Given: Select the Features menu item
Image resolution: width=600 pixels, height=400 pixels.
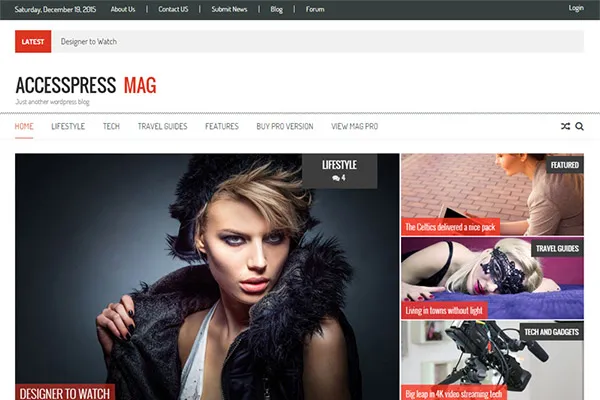Looking at the screenshot, I should [222, 127].
